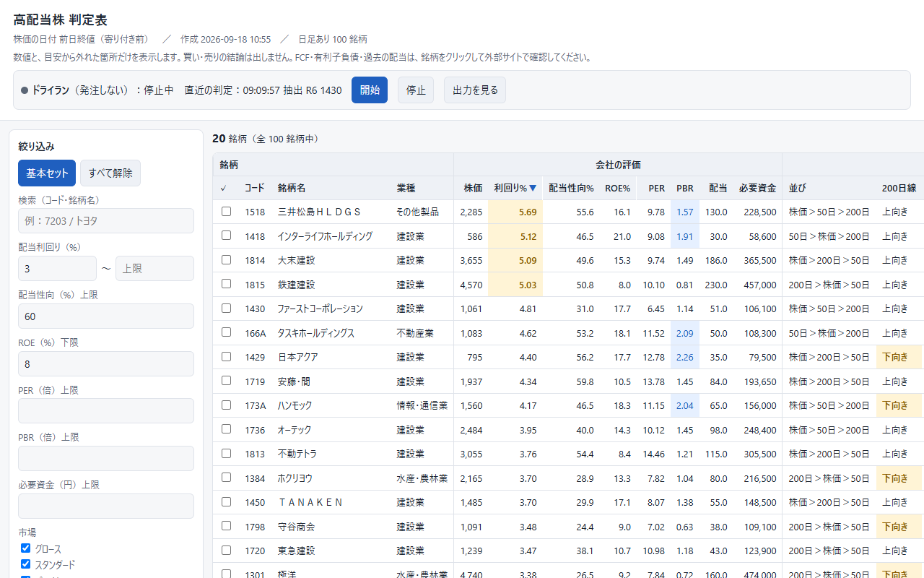
Task: Tick the checkbox for 1418 インターライフホールディング
Action: click(x=227, y=236)
